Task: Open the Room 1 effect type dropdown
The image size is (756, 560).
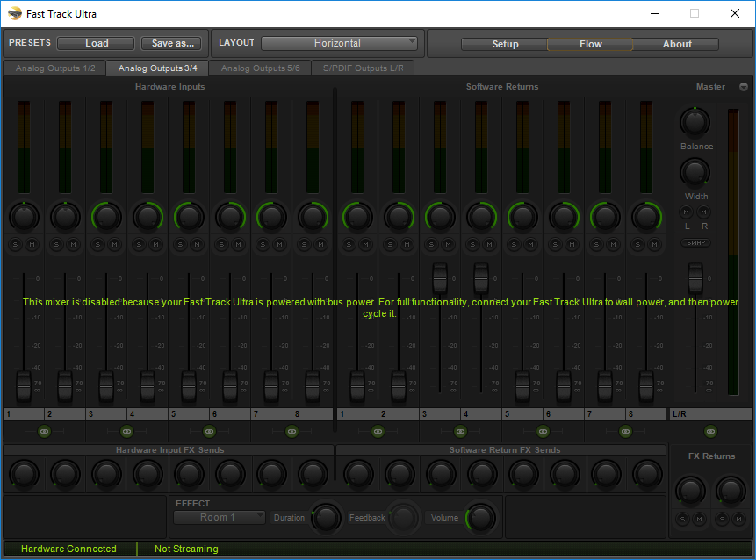Action: click(x=220, y=517)
